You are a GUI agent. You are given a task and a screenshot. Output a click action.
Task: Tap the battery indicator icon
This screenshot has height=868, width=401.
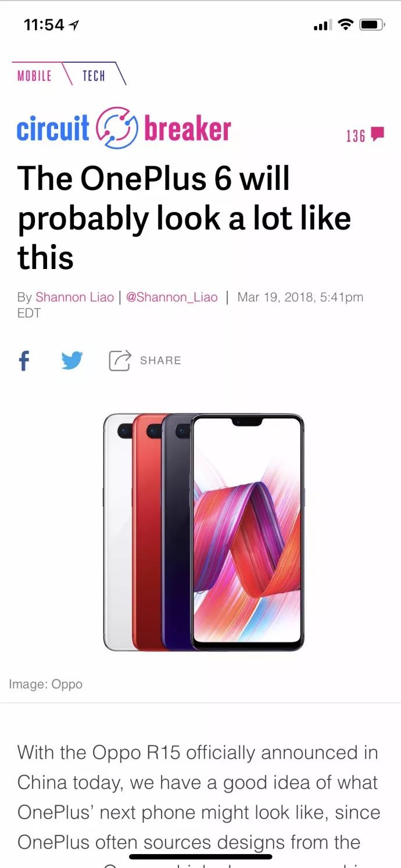[372, 24]
